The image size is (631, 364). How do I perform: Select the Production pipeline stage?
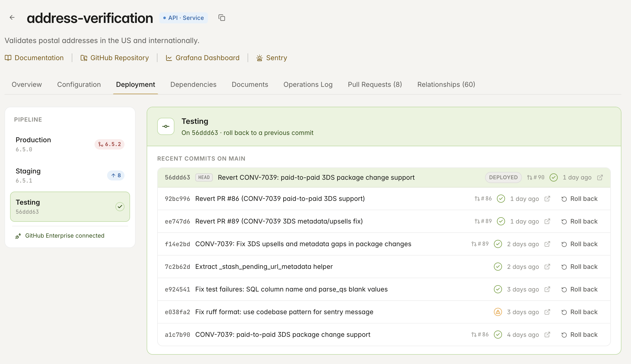pyautogui.click(x=70, y=144)
